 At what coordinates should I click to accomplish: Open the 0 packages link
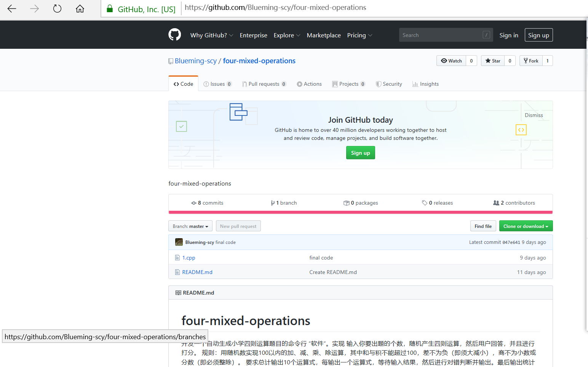[361, 203]
